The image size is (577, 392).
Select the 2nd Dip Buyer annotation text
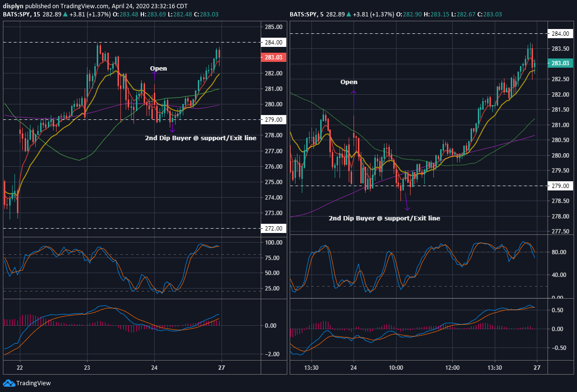point(200,138)
